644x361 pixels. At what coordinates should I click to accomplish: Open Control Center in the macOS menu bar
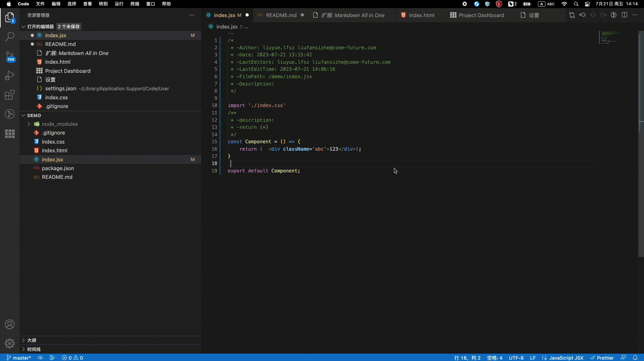tap(587, 4)
